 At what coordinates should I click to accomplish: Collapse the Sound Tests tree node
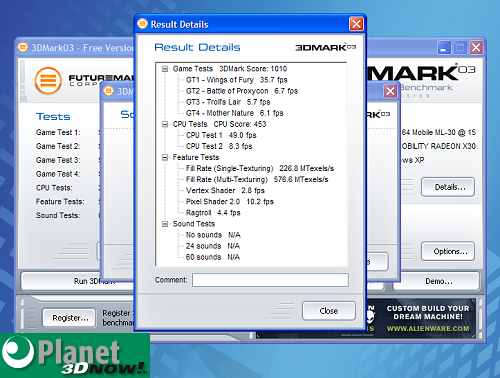(x=165, y=224)
